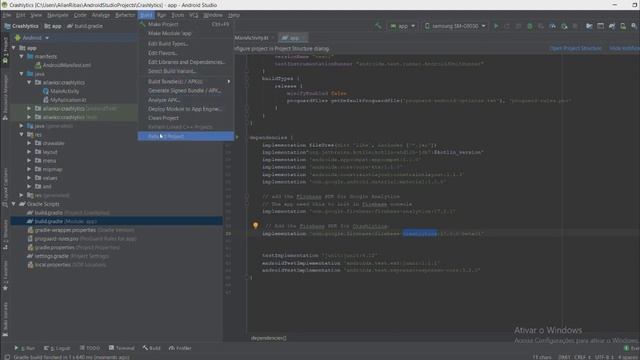Select the highlighted Rebuild Project entry
Screen dimensions: 640x360
[x=186, y=136]
